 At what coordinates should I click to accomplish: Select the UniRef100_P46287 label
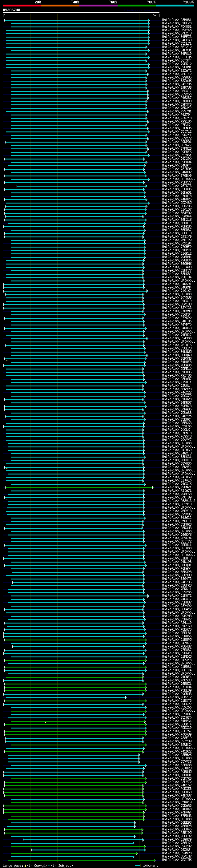point(177,98)
